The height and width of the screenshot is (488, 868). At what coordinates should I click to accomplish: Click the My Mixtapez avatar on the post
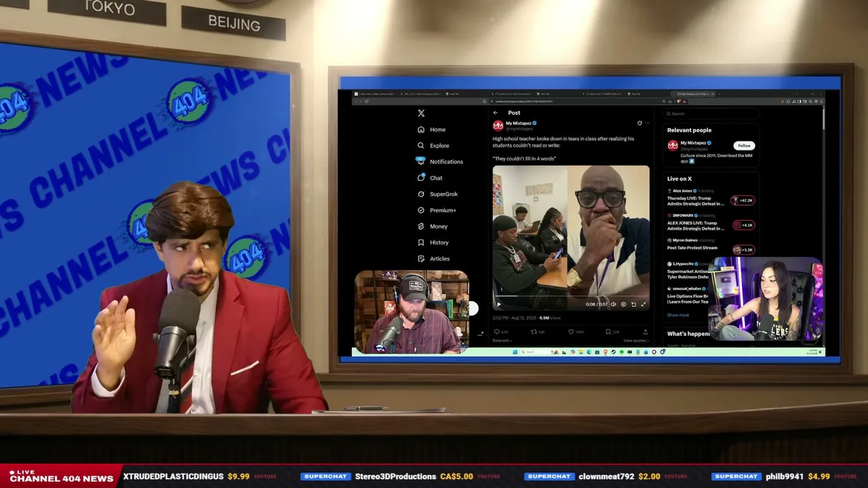coord(498,125)
